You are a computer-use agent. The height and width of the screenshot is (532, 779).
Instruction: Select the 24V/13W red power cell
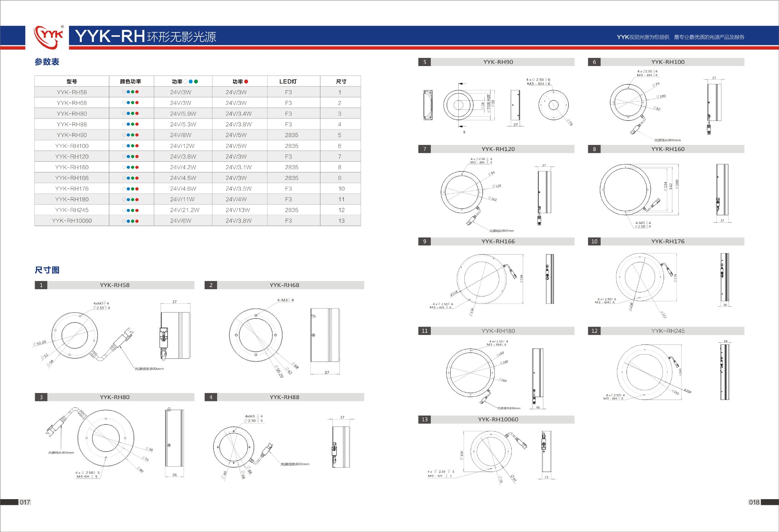click(x=240, y=210)
